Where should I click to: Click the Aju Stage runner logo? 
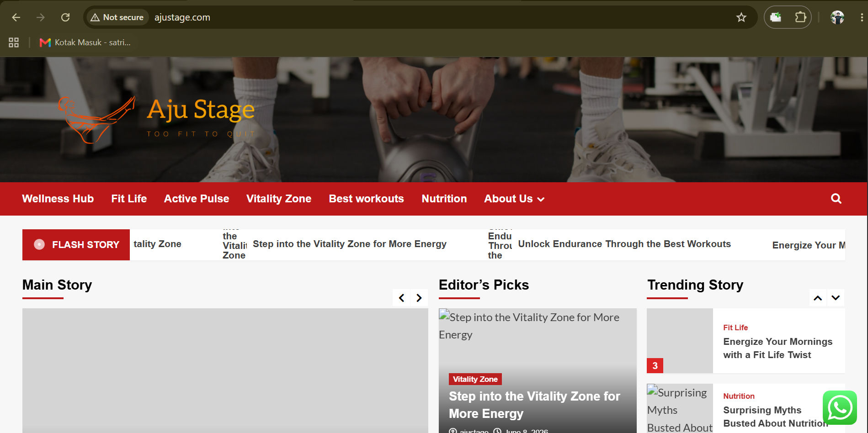[96, 120]
